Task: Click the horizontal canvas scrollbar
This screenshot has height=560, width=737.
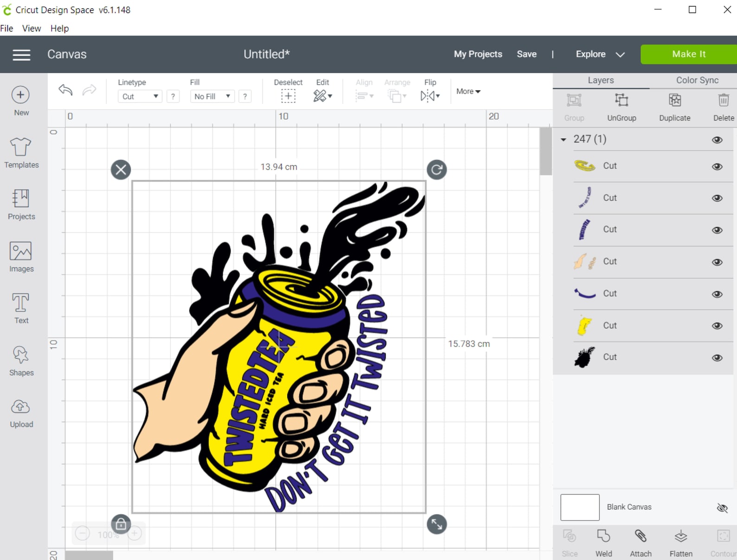Action: [89, 555]
